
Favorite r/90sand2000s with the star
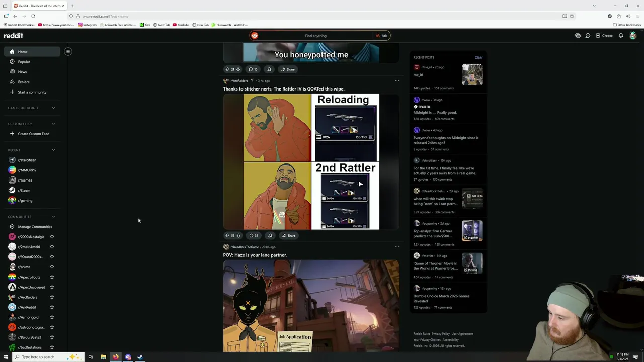point(52,257)
